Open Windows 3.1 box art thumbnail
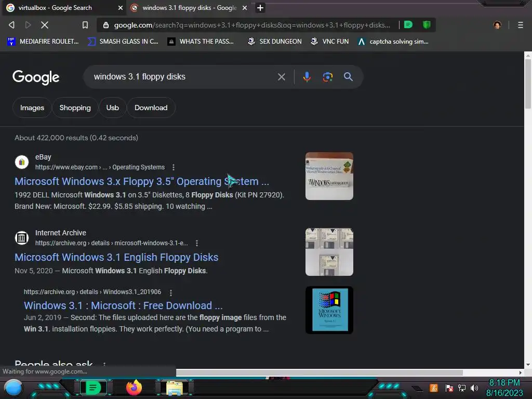The image size is (532, 399). tap(329, 310)
